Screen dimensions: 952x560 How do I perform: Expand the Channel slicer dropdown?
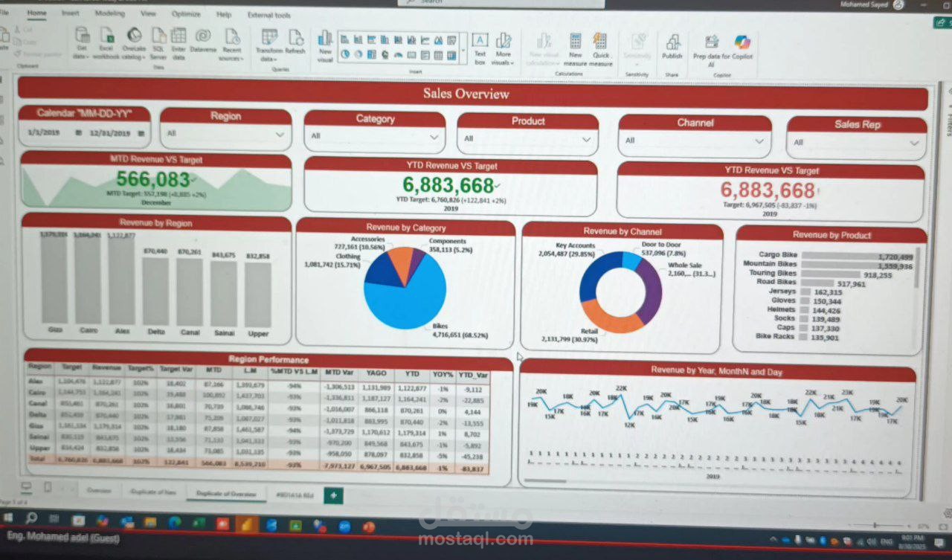[760, 141]
